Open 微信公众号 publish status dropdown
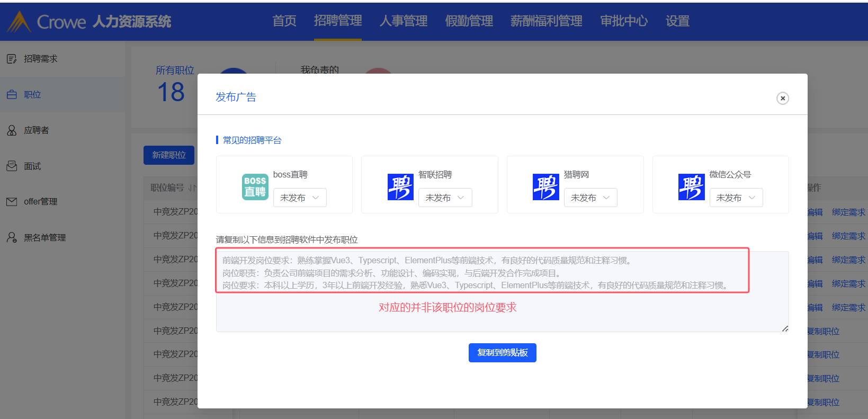This screenshot has width=868, height=419. (736, 198)
